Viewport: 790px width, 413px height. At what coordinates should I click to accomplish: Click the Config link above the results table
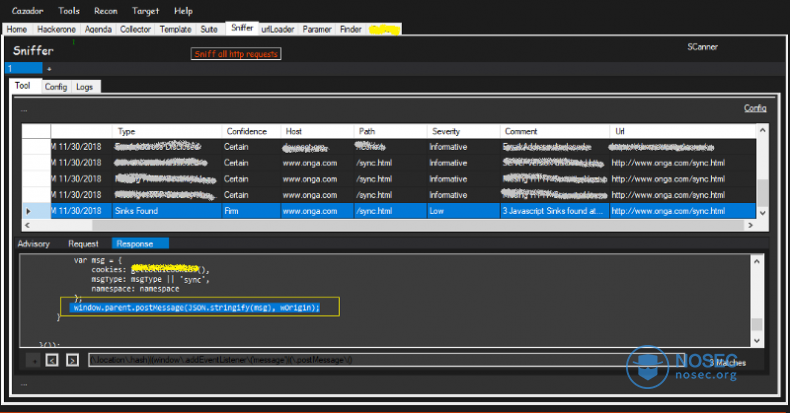coord(755,108)
